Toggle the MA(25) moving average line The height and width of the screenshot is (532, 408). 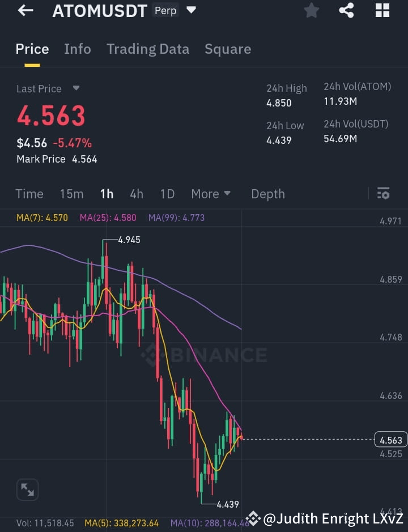click(108, 217)
